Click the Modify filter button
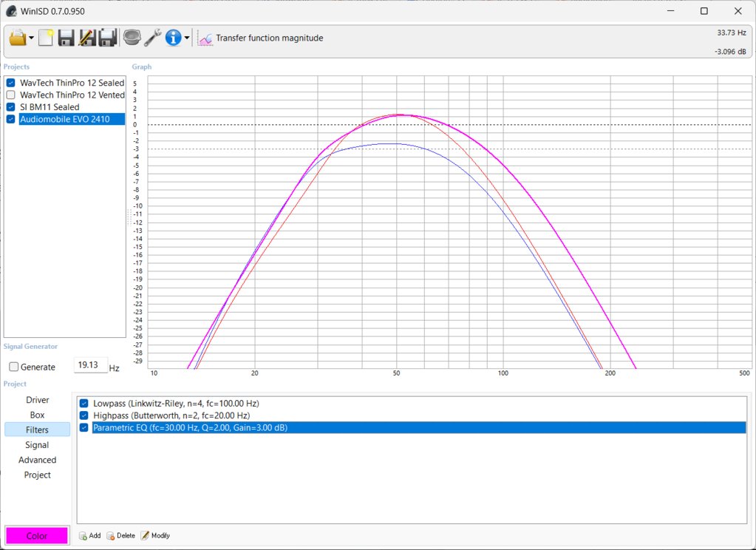The image size is (756, 550). 155,535
